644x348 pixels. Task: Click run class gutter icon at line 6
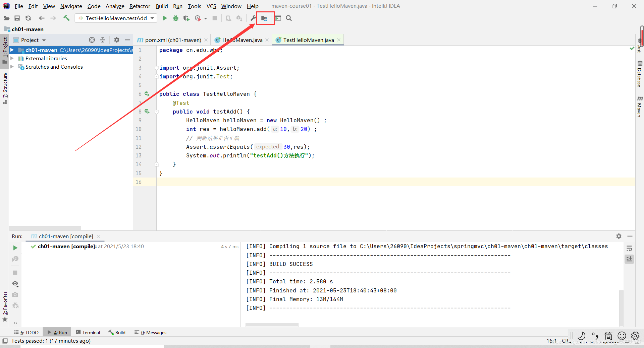pos(147,94)
